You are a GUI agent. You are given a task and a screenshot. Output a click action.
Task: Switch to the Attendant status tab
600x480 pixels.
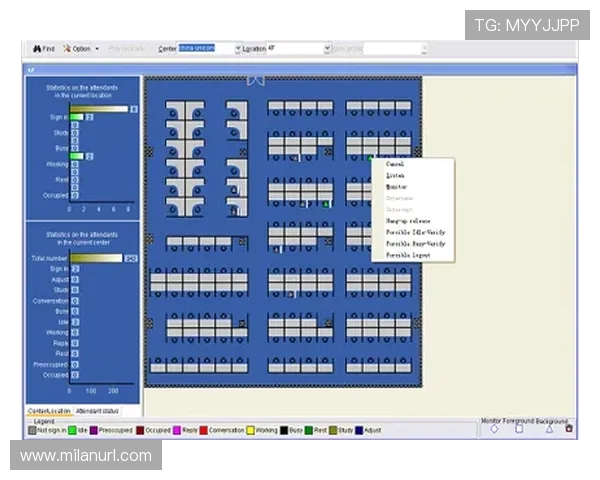[98, 411]
